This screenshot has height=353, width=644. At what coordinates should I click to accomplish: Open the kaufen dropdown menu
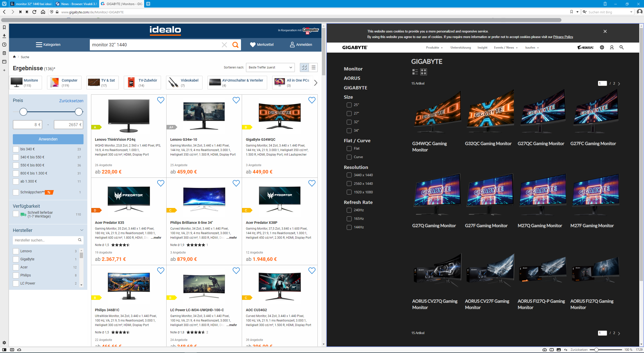pyautogui.click(x=532, y=48)
